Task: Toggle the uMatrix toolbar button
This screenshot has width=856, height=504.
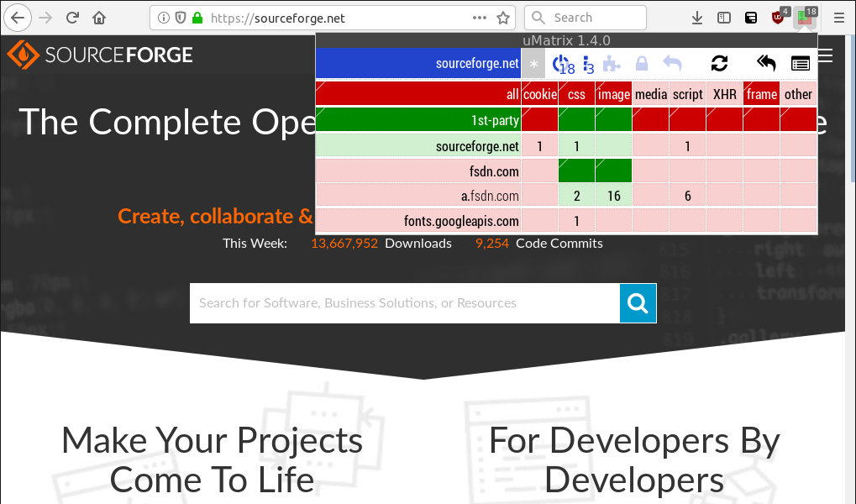Action: [806, 17]
